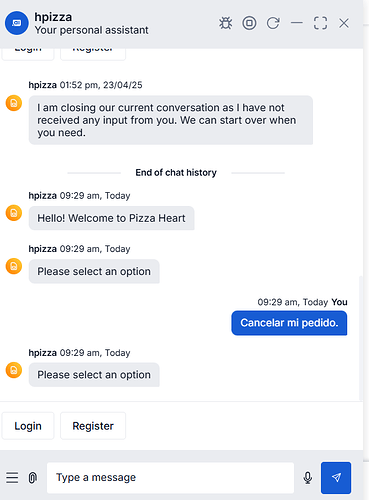This screenshot has height=500, width=369.
Task: Activate the microphone voice input
Action: (308, 478)
